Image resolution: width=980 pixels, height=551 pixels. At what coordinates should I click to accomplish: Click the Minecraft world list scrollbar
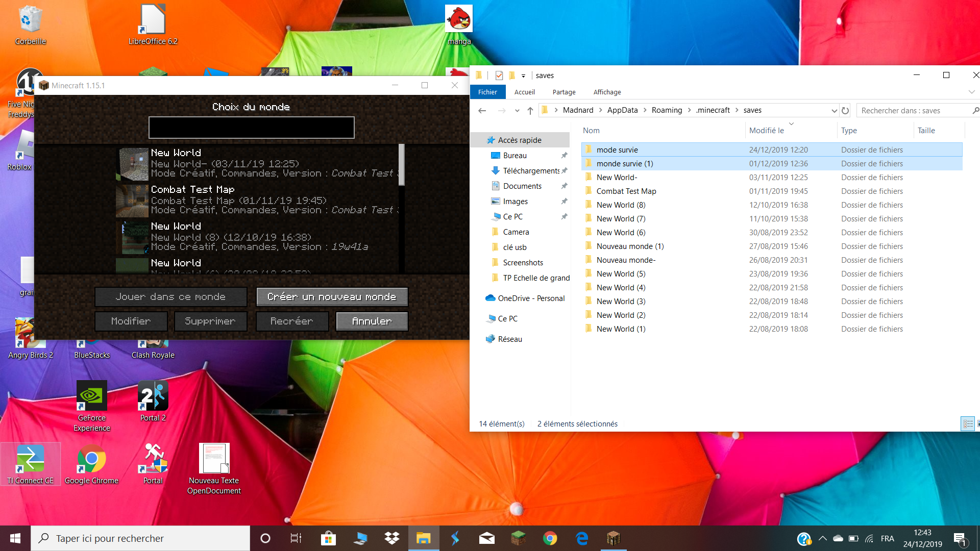[x=401, y=164]
